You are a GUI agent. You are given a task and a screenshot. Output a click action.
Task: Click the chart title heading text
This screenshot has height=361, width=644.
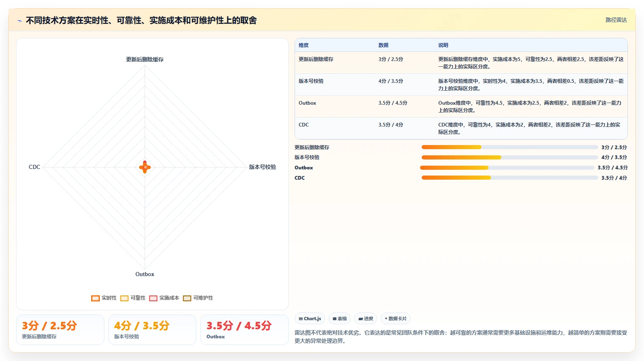pos(141,20)
